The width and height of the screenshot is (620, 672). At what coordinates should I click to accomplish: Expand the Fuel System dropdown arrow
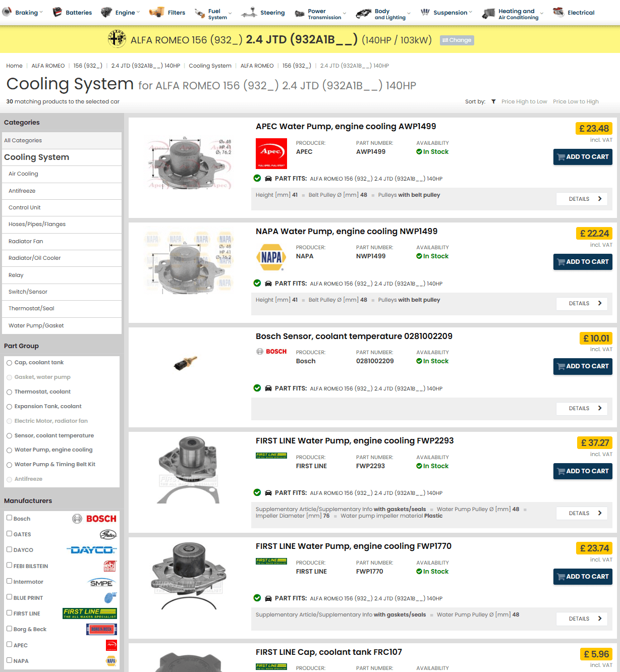pos(231,14)
